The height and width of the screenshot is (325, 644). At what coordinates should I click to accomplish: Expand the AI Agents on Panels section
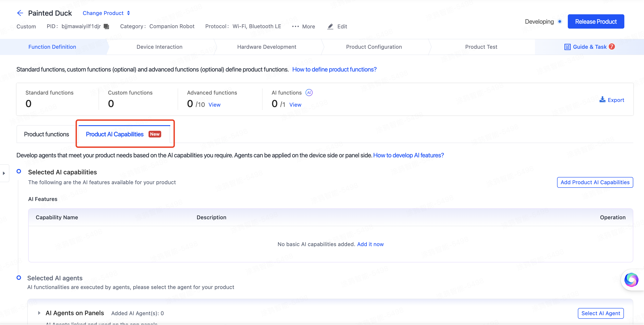coord(39,313)
